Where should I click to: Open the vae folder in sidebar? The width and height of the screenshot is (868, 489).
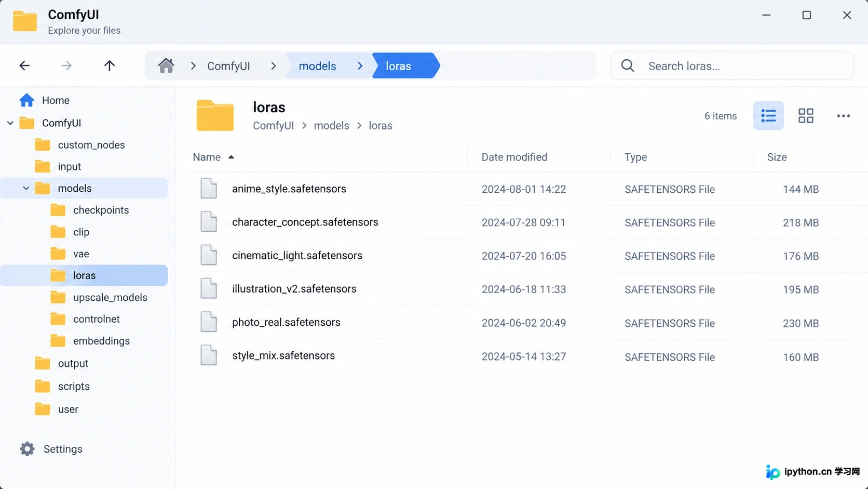tap(81, 254)
